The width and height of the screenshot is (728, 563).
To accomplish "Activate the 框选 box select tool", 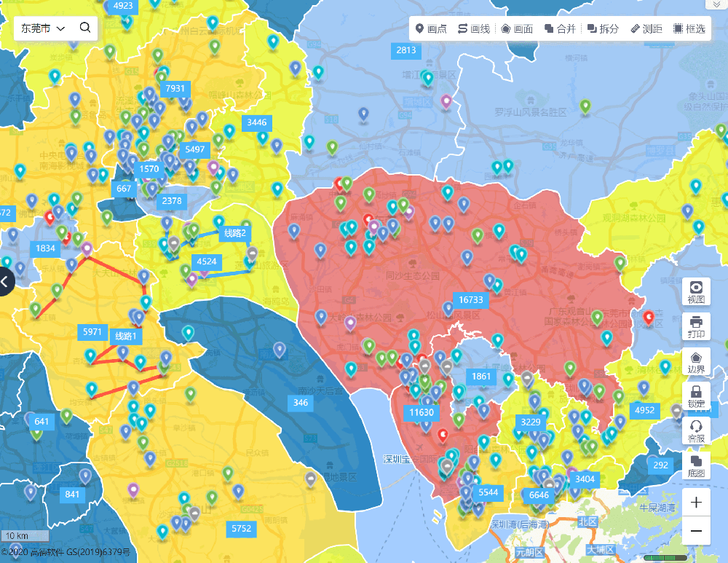I will pos(689,29).
